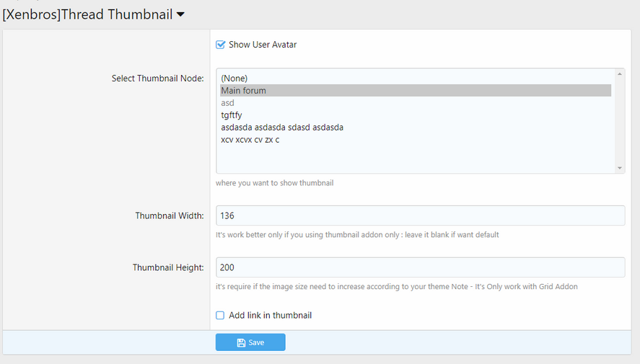Choose the tgftfy node option
The image size is (640, 364).
(x=233, y=115)
